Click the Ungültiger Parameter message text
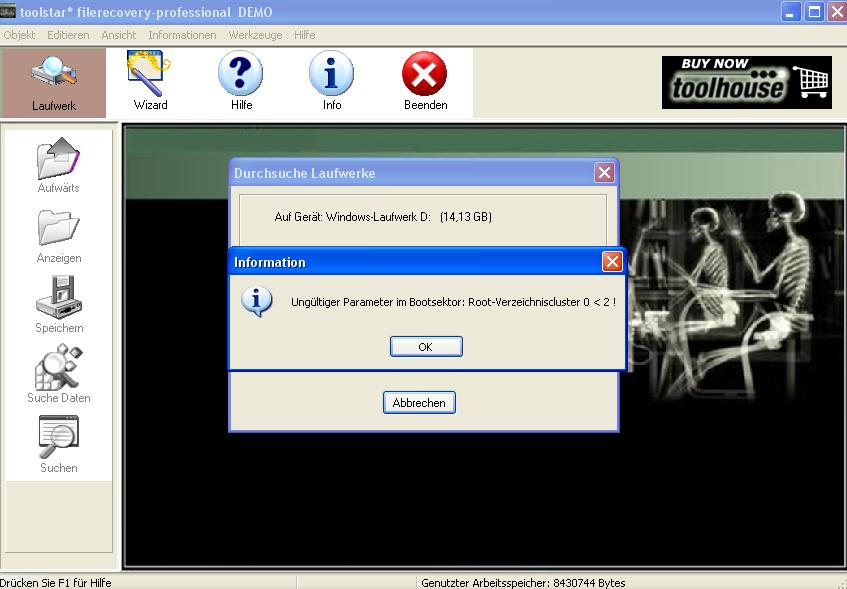Screen dimensions: 847x589 [453, 302]
